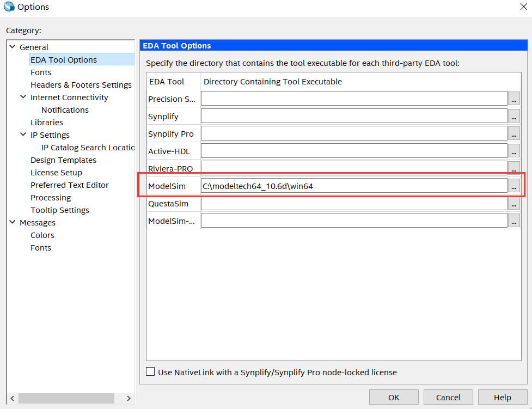
Task: Click the Synplify Pro path field
Action: (x=354, y=133)
